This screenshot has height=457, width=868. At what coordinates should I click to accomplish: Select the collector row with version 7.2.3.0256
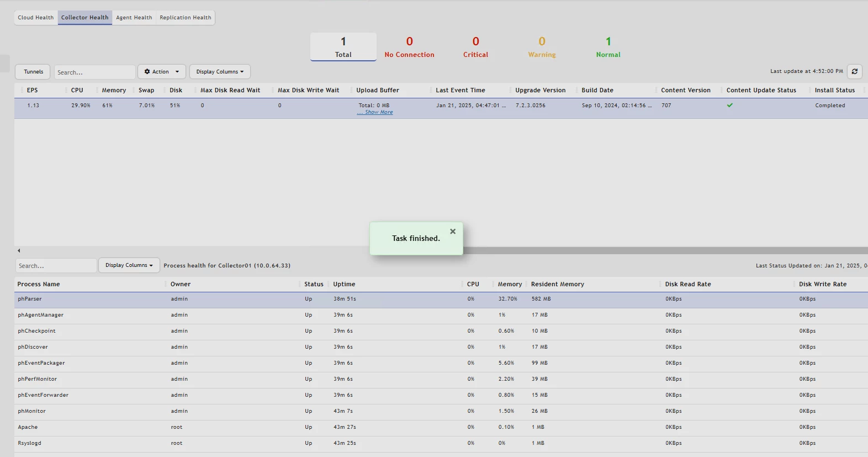tap(441, 108)
